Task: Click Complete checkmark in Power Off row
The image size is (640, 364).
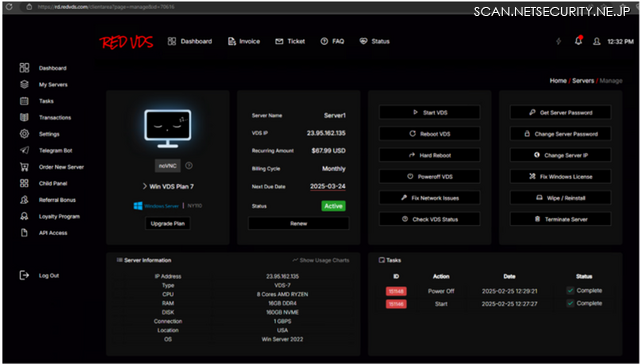Action: (x=570, y=291)
